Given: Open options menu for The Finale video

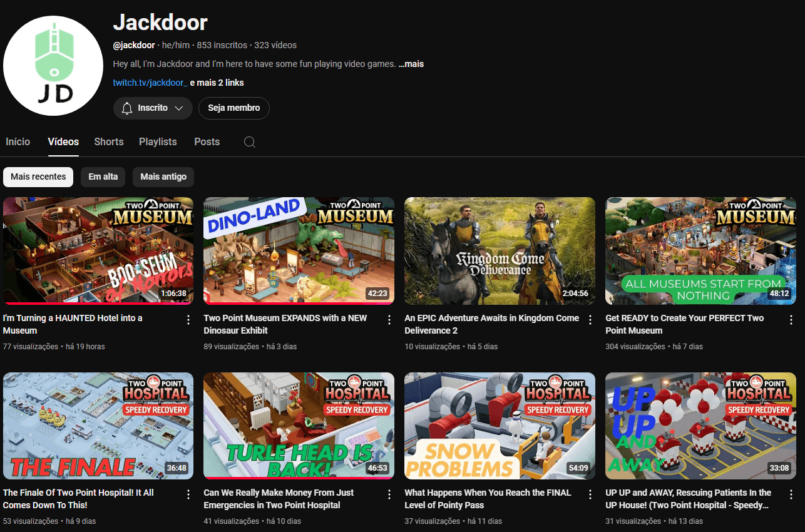Looking at the screenshot, I should (188, 494).
